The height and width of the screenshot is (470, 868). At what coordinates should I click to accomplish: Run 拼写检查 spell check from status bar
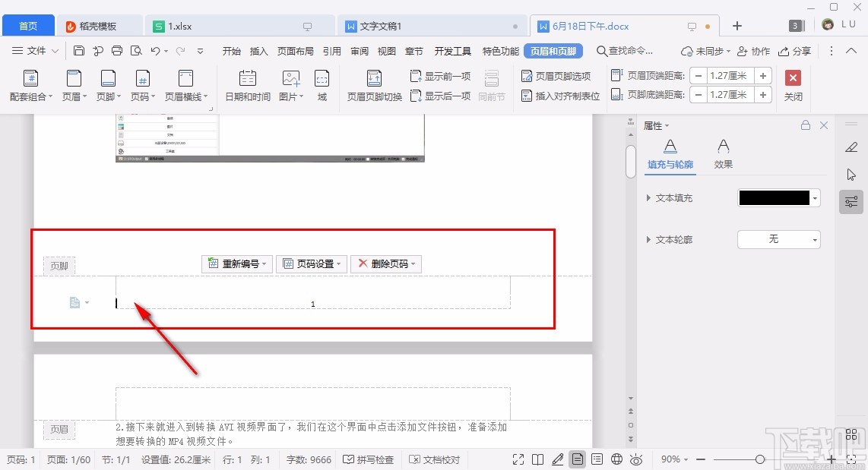pos(369,459)
